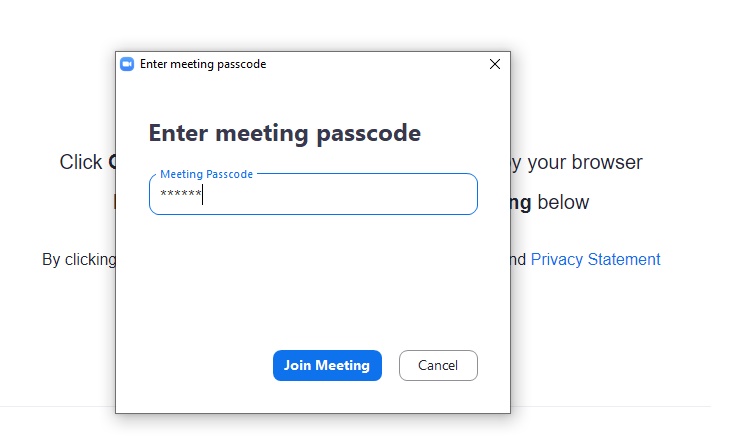Close the Enter meeting passcode dialog
Screen dimensions: 739x445
coord(494,64)
